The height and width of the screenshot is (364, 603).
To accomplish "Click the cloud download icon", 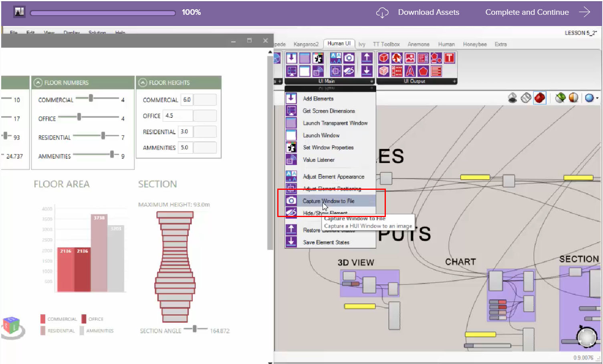I will point(382,12).
